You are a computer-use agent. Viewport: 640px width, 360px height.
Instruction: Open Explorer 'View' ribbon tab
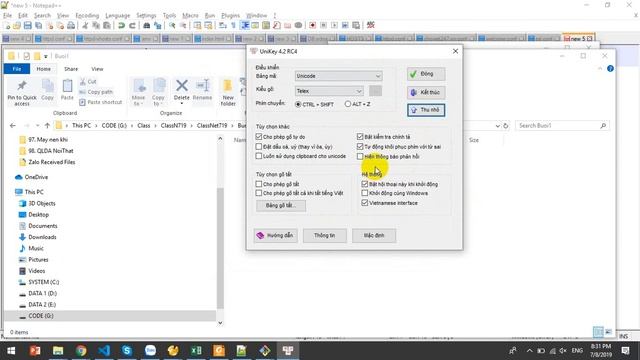point(97,69)
